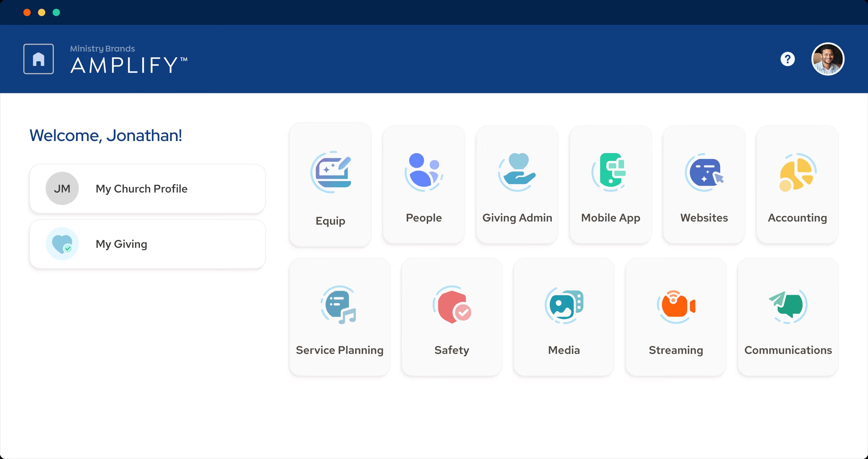The image size is (868, 459).
Task: Click the Accounting label
Action: tap(798, 218)
